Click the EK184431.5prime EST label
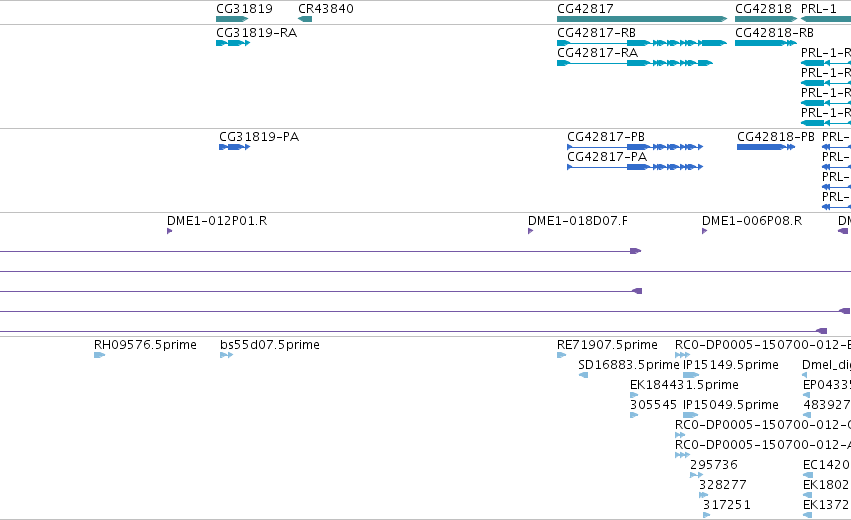851x520 pixels. 684,385
